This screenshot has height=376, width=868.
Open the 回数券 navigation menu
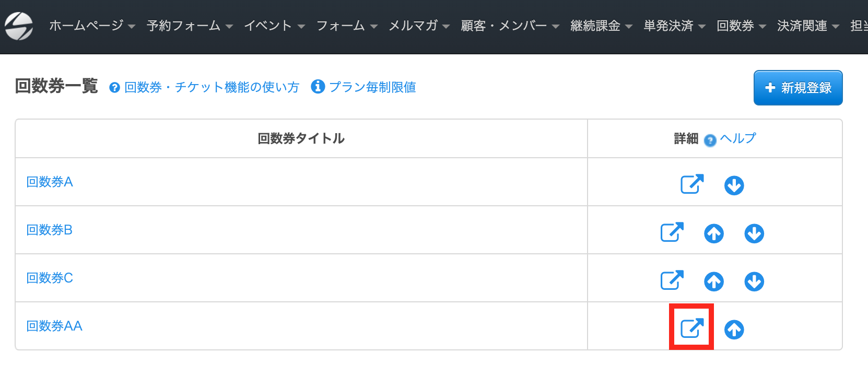click(x=742, y=26)
